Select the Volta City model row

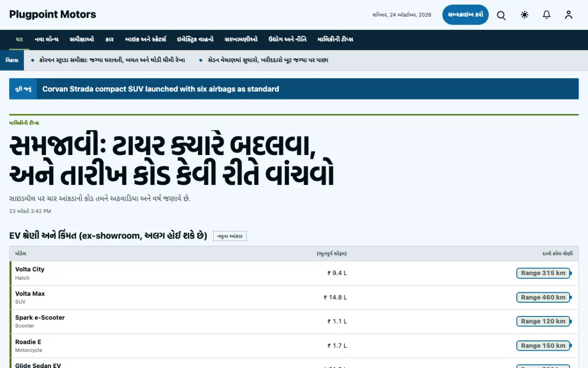pyautogui.click(x=294, y=273)
